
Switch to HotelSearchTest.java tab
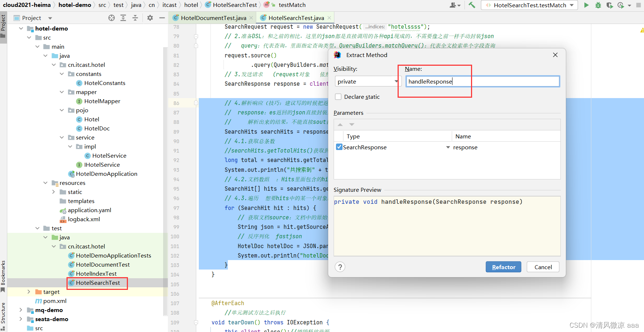[296, 18]
